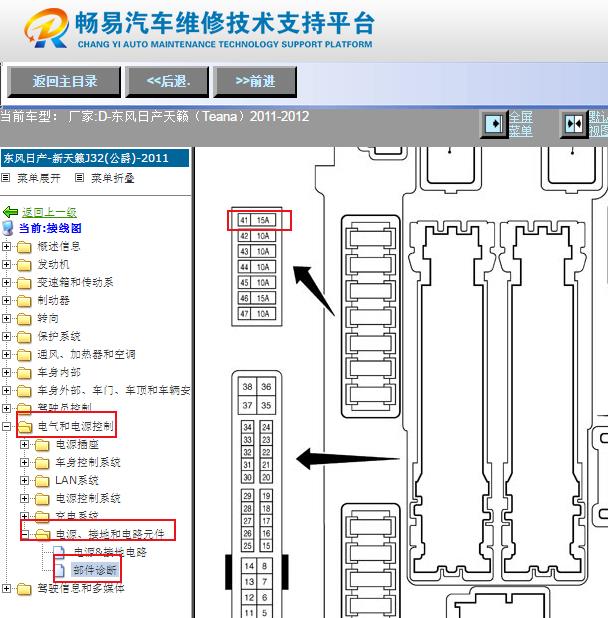The image size is (608, 618).
Task: Expand the 变速箱和传动系 node
Action: (x=6, y=282)
